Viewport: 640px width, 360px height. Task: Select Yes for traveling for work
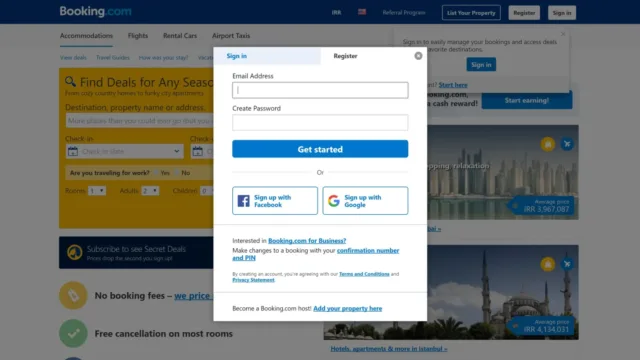(x=156, y=173)
